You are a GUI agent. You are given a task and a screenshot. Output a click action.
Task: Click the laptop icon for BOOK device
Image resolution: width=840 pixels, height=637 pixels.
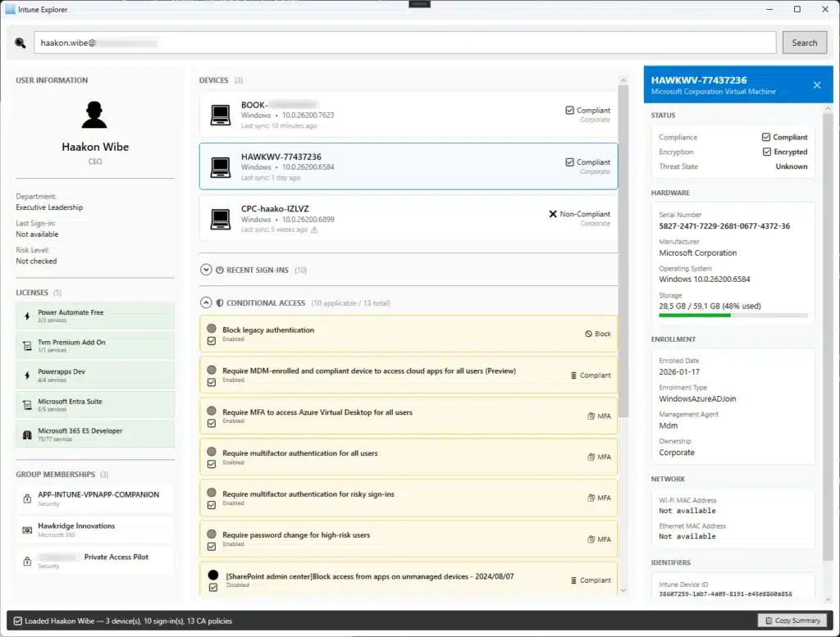220,116
